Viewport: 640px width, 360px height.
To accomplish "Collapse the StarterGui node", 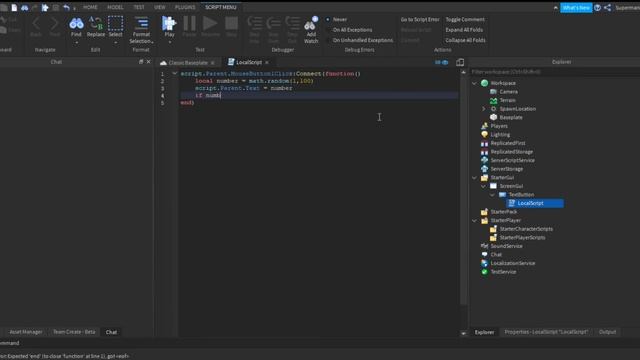I will [474, 178].
